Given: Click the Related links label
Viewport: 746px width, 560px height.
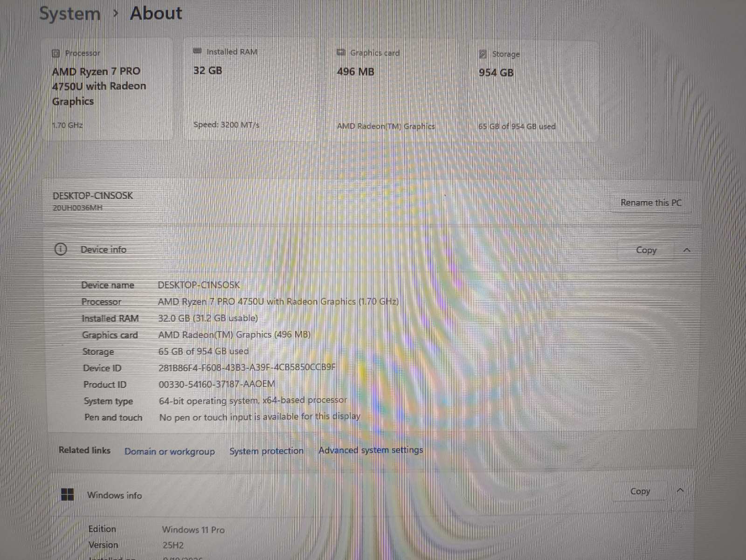Looking at the screenshot, I should coord(84,450).
